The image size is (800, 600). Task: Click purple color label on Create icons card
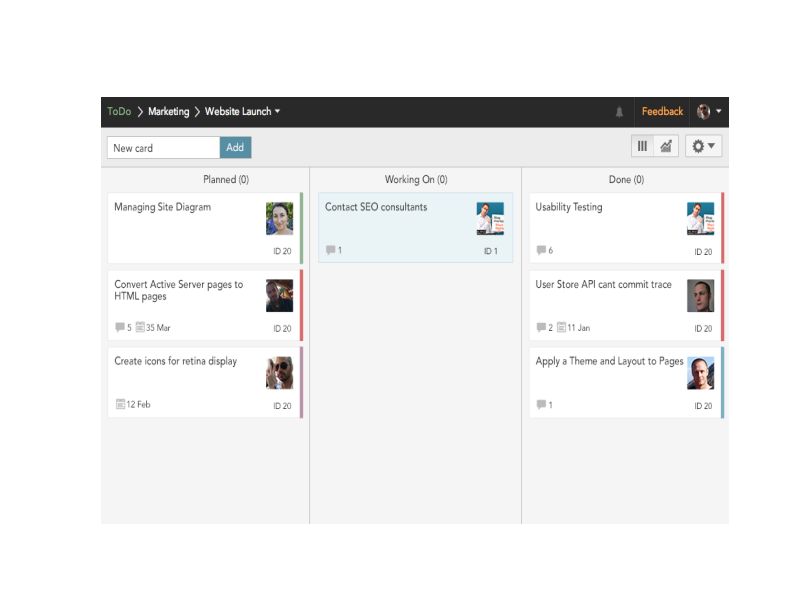pyautogui.click(x=302, y=382)
